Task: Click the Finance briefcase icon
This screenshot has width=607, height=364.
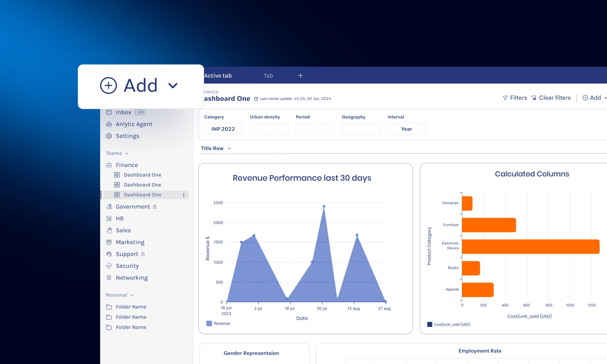Action: pos(109,165)
